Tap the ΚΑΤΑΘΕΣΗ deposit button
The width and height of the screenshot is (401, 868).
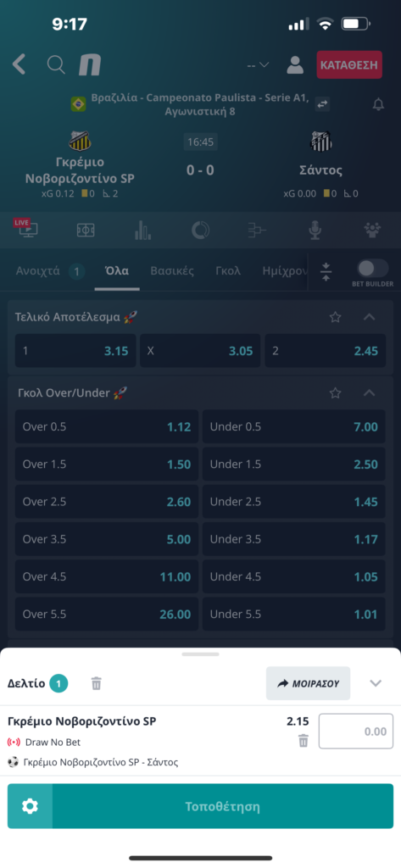[349, 64]
